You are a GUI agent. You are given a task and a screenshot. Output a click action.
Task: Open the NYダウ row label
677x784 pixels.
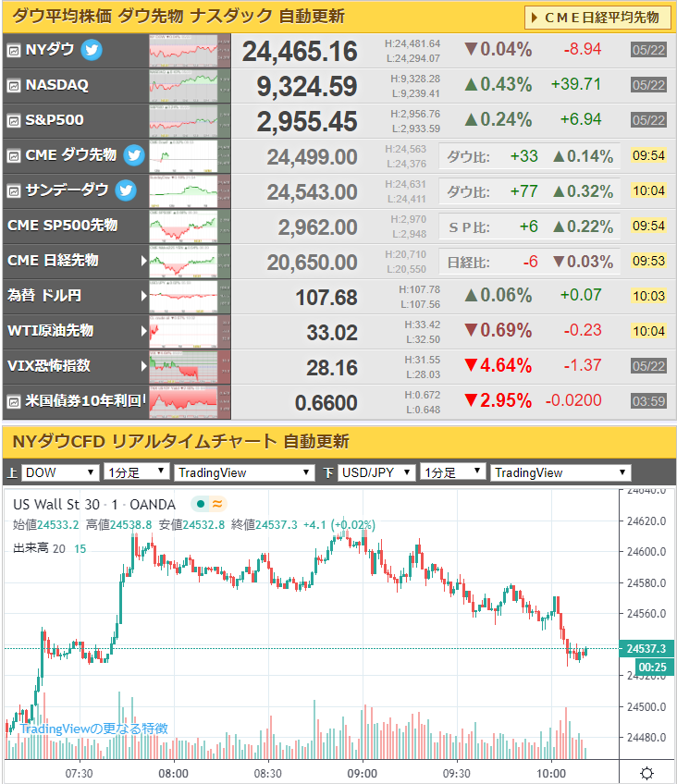pyautogui.click(x=50, y=50)
